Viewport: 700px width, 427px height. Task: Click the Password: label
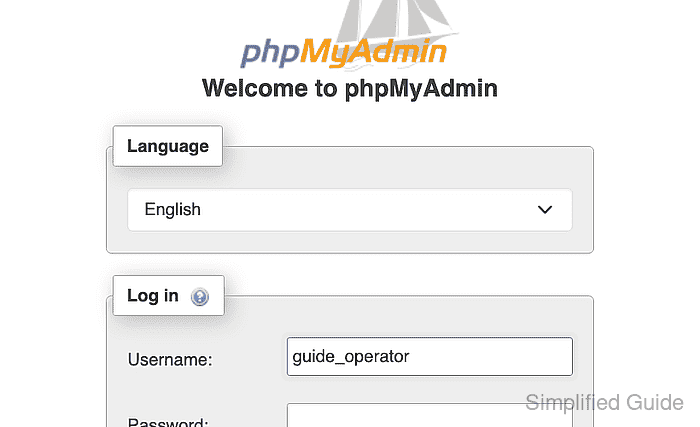coord(168,422)
